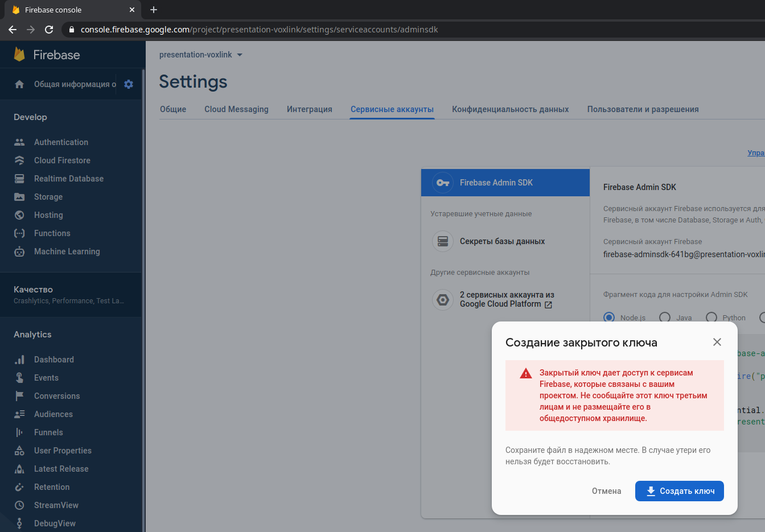Screen dimensions: 765x532
Task: Click the Firebase console browser tab
Action: point(73,10)
